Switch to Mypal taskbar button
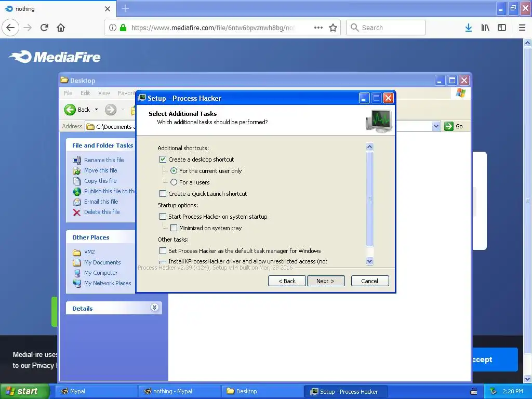 [x=96, y=391]
